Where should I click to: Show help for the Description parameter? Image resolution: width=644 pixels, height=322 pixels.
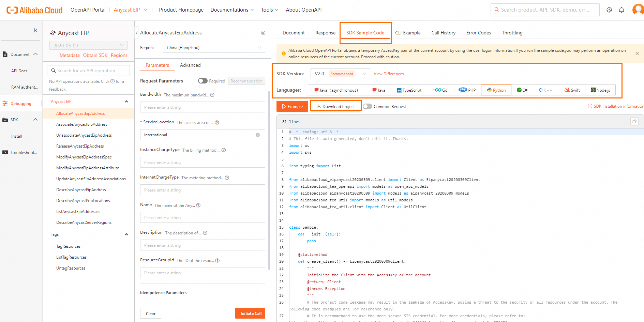click(x=205, y=233)
